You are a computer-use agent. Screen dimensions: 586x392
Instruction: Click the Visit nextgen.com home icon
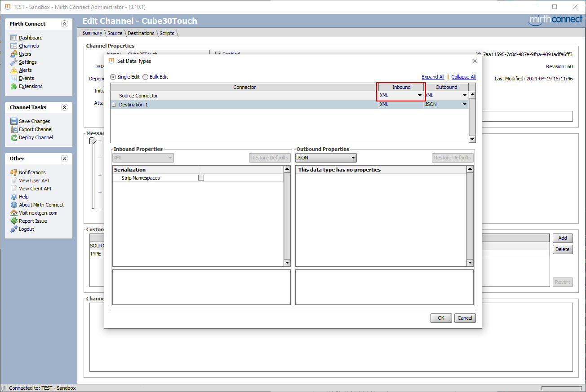(14, 213)
